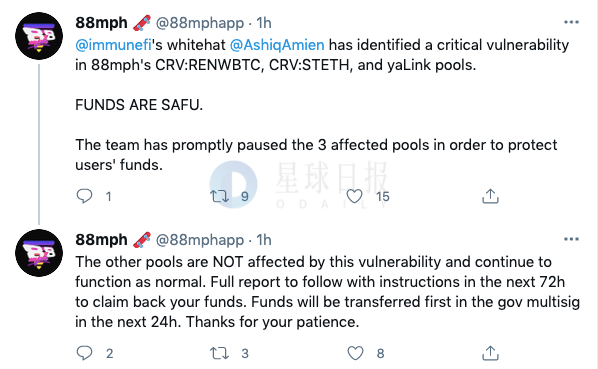Open the @immunefi mention link
This screenshot has height=369, width=598.
click(x=114, y=45)
